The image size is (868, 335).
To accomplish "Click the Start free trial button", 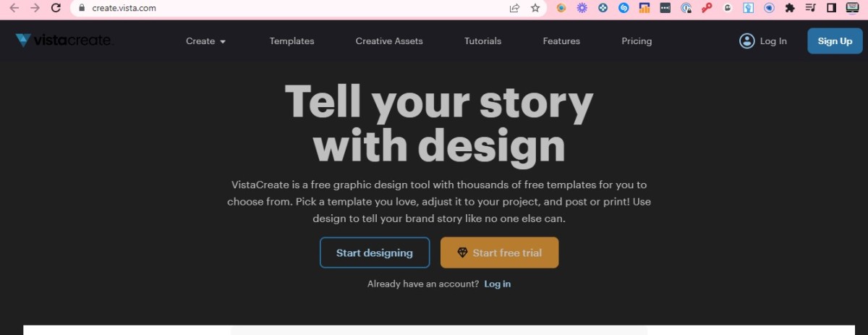I will pyautogui.click(x=499, y=253).
